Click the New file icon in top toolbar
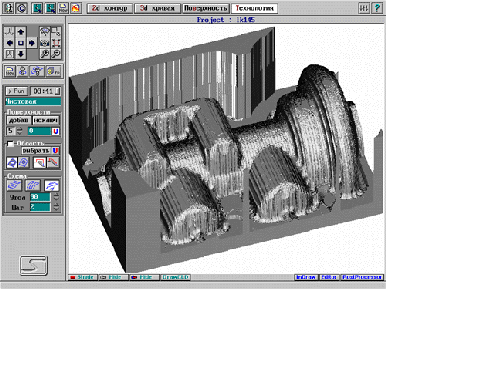The image size is (500, 375). pyautogui.click(x=63, y=8)
